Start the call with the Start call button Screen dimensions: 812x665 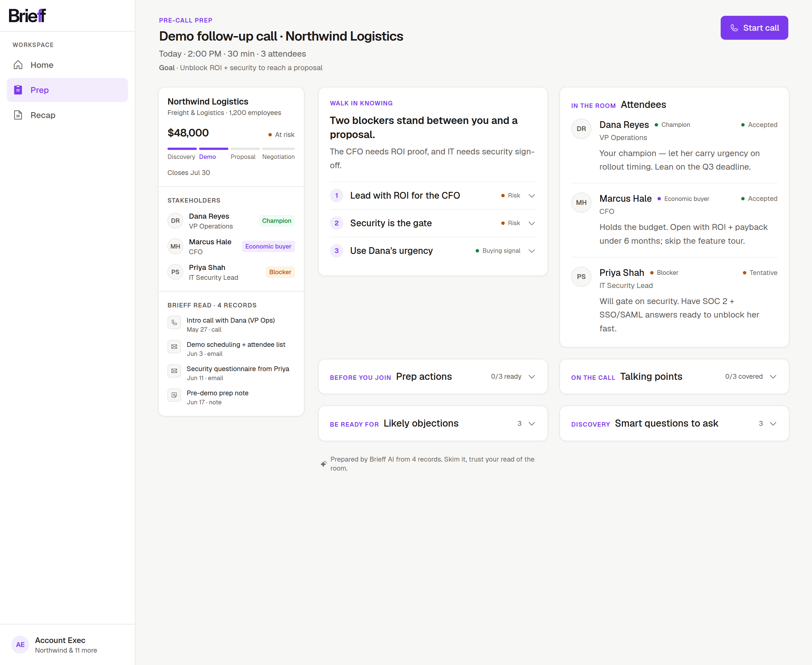(x=754, y=28)
